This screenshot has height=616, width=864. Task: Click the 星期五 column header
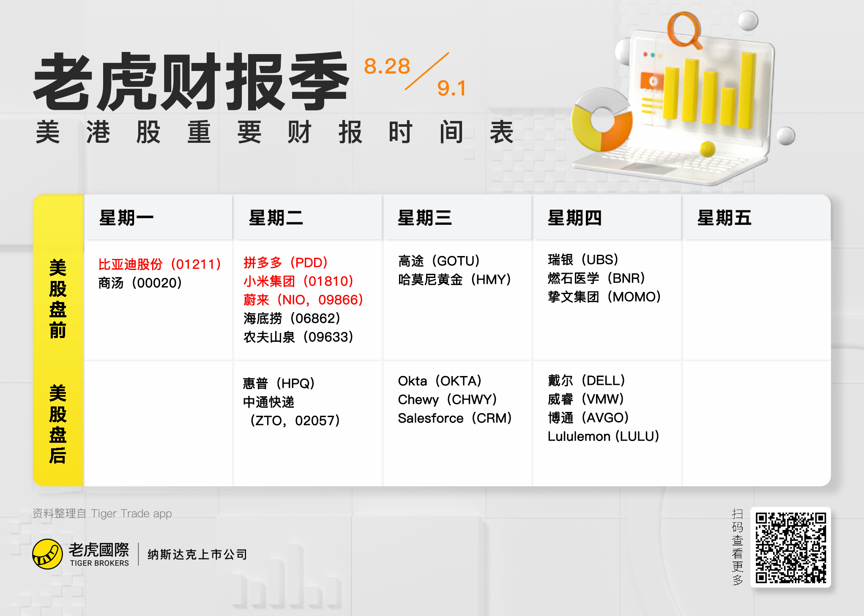tap(724, 218)
